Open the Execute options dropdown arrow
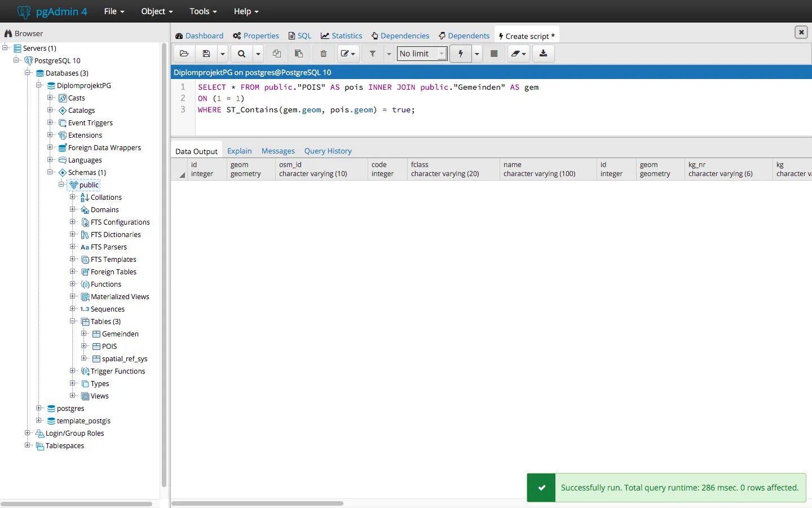Viewport: 812px width, 508px height. 477,54
